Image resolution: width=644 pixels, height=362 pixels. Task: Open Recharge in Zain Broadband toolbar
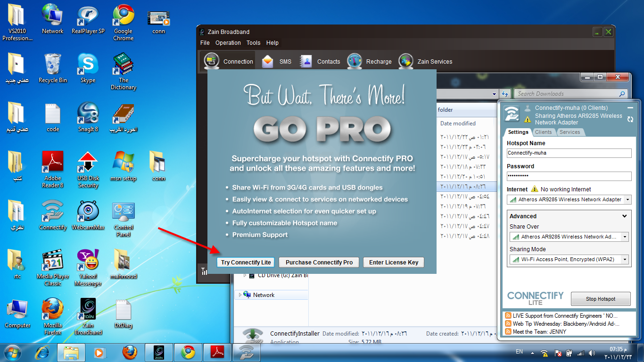click(x=369, y=61)
